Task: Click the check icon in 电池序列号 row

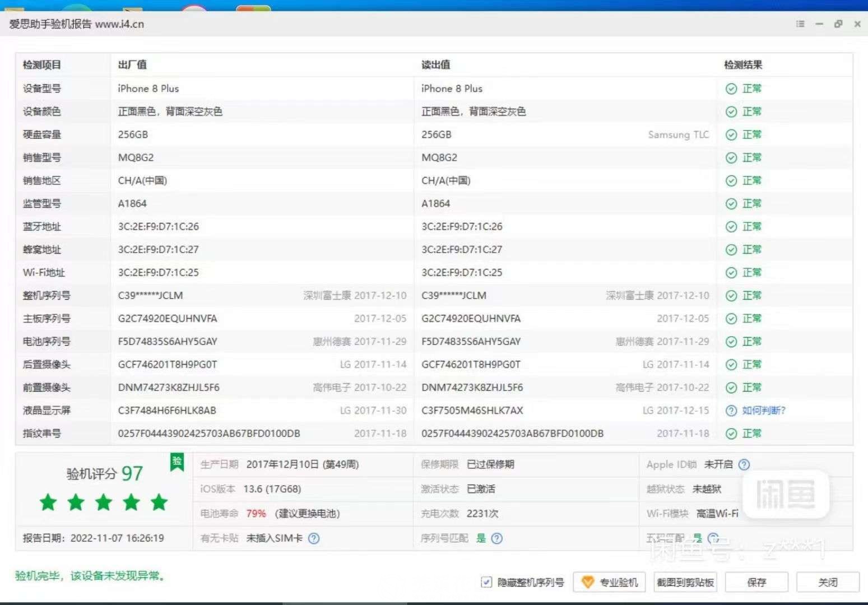Action: tap(731, 341)
